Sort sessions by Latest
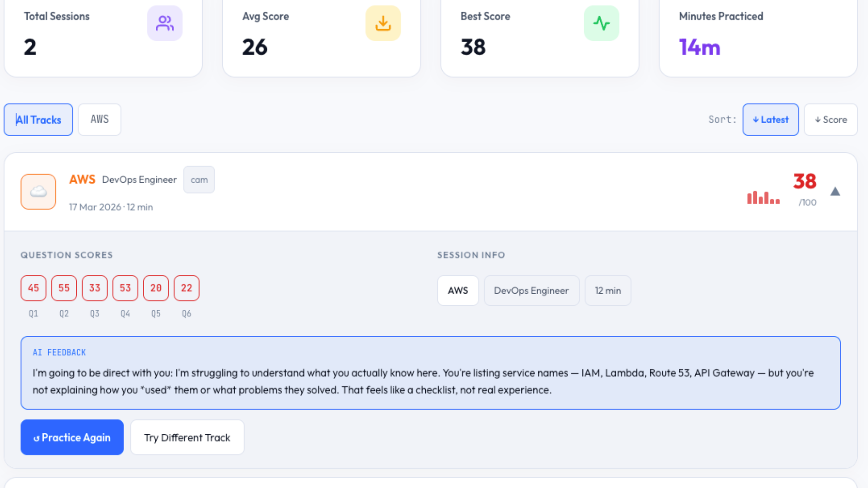 click(x=770, y=120)
